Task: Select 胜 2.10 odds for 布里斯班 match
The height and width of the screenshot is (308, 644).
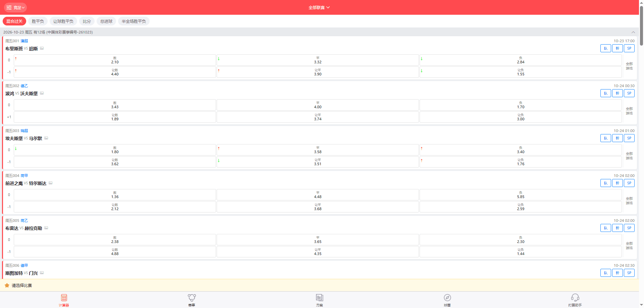Action: (x=115, y=60)
